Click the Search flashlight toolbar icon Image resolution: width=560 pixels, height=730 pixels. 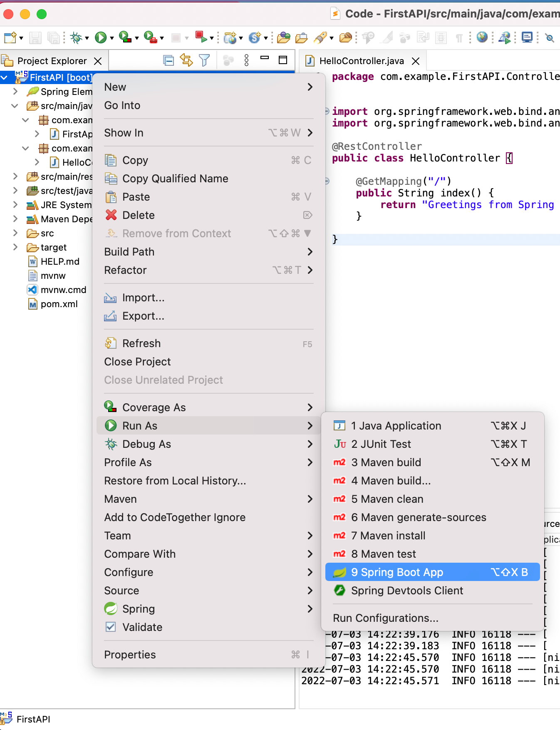click(x=320, y=38)
